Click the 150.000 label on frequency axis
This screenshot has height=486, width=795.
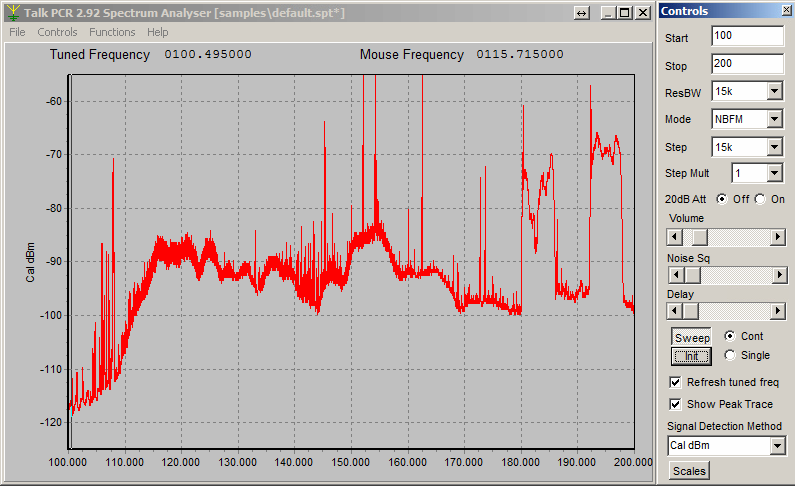coord(350,462)
